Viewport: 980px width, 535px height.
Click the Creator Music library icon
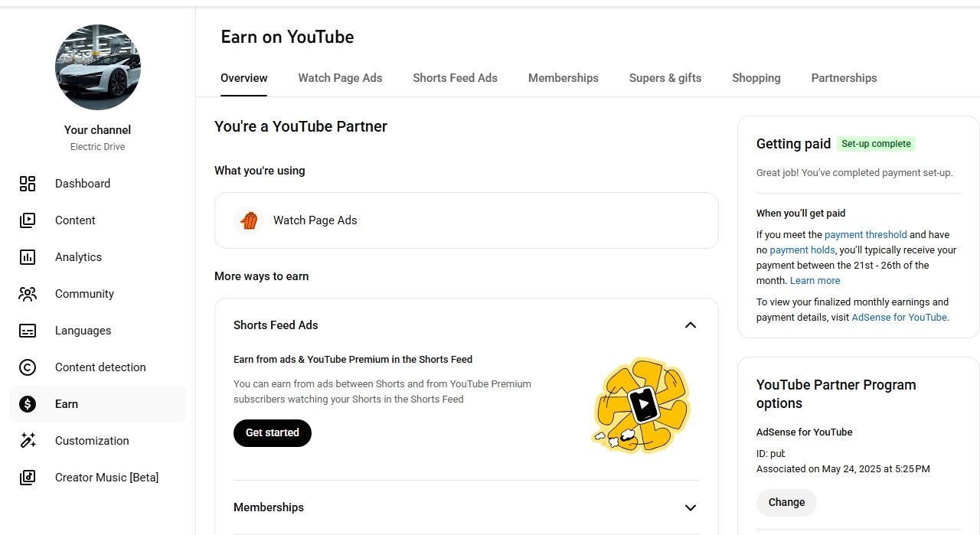(28, 478)
